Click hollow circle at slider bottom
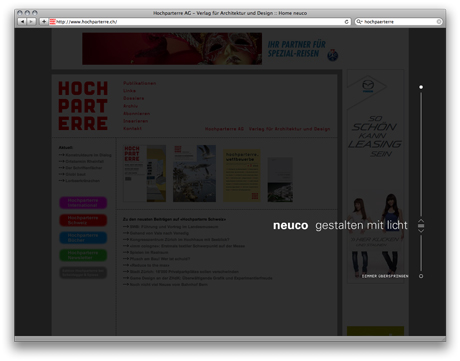This screenshot has width=460, height=361. pos(421,276)
